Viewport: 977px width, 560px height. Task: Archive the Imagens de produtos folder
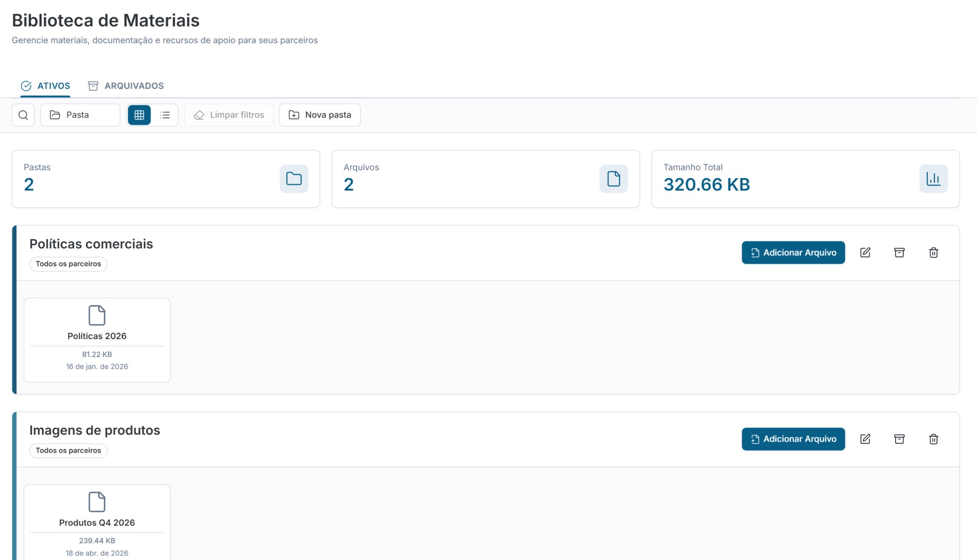click(899, 439)
